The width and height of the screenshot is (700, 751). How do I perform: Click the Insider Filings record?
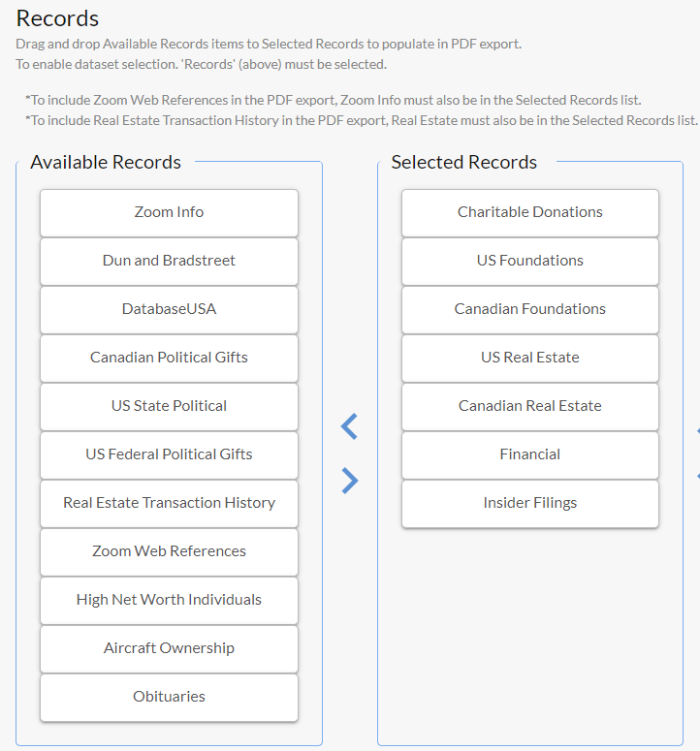pos(530,503)
